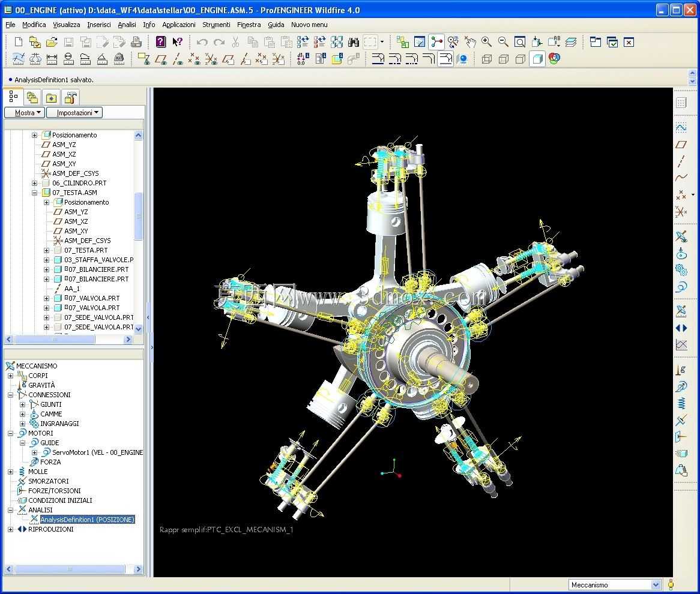
Task: Toggle datum points display
Action: [194, 58]
